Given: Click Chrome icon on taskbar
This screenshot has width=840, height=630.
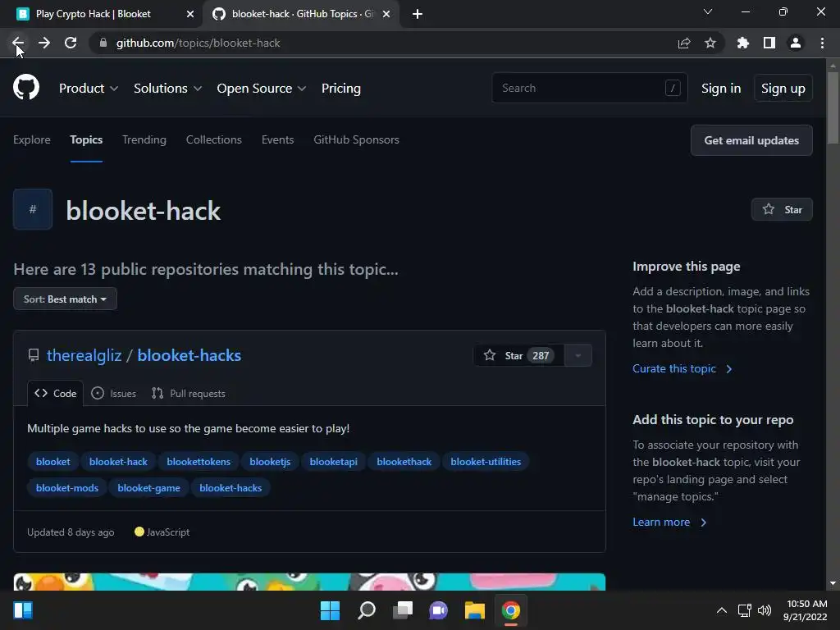Looking at the screenshot, I should (x=511, y=610).
